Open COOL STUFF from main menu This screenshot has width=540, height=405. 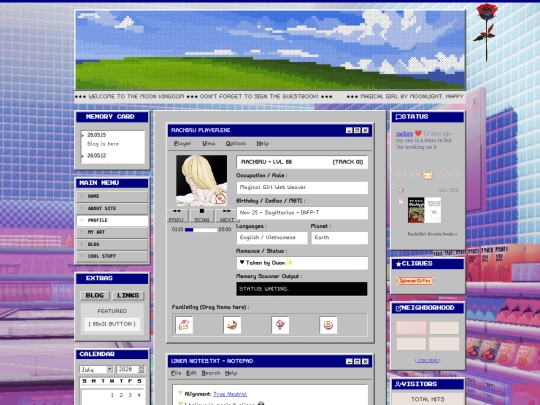point(112,257)
